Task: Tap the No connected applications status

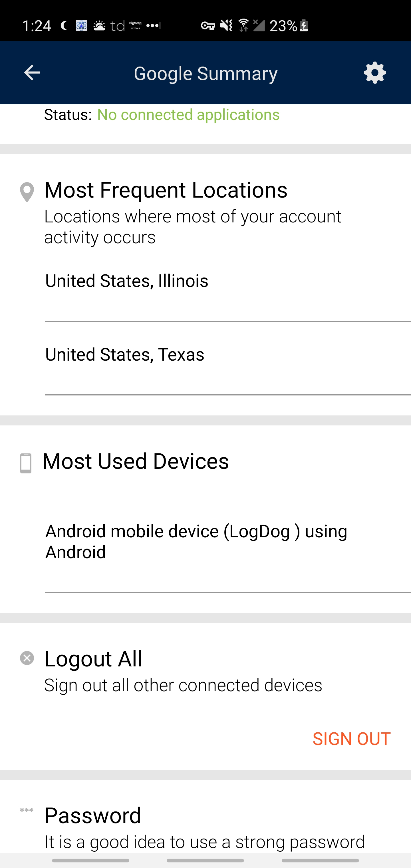Action: (188, 114)
